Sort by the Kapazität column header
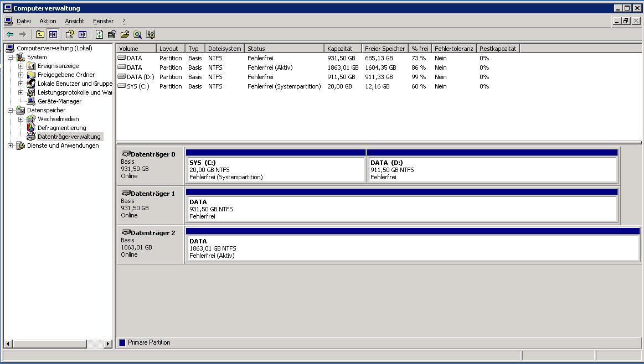Image resolution: width=644 pixels, height=364 pixels. (343, 49)
